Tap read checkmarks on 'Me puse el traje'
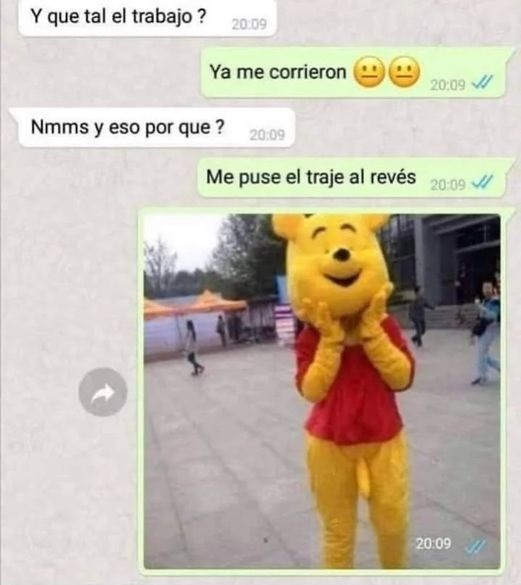 coord(482,182)
